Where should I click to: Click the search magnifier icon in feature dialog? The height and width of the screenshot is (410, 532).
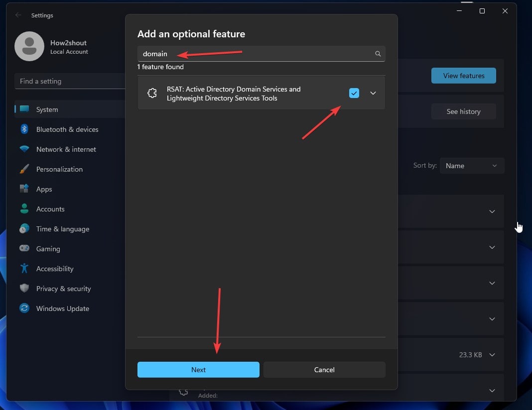[378, 54]
